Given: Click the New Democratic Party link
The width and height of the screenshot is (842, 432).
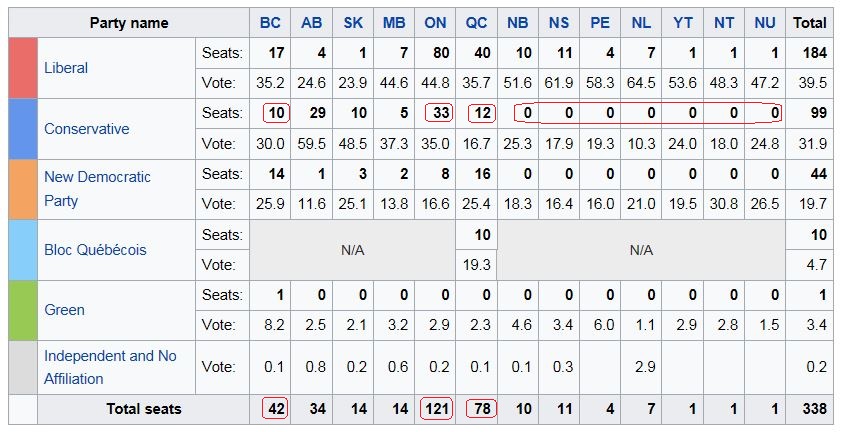Looking at the screenshot, I should 97,177.
